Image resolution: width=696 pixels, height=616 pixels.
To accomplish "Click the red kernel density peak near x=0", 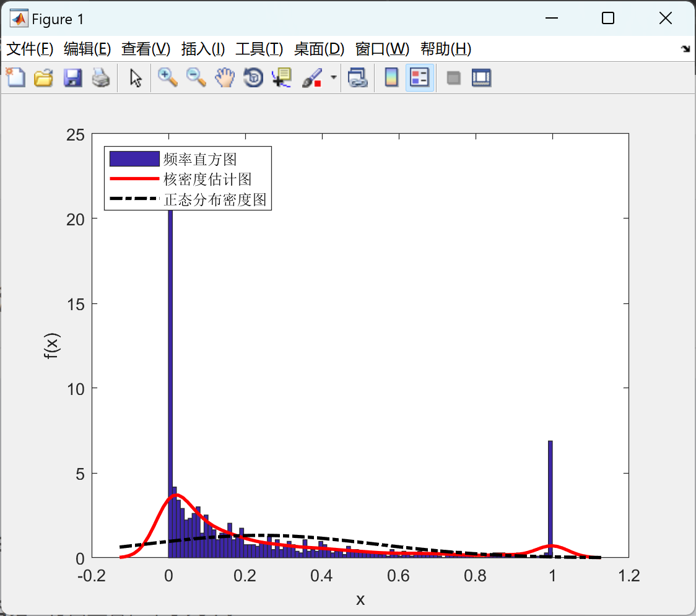I will pyautogui.click(x=176, y=495).
